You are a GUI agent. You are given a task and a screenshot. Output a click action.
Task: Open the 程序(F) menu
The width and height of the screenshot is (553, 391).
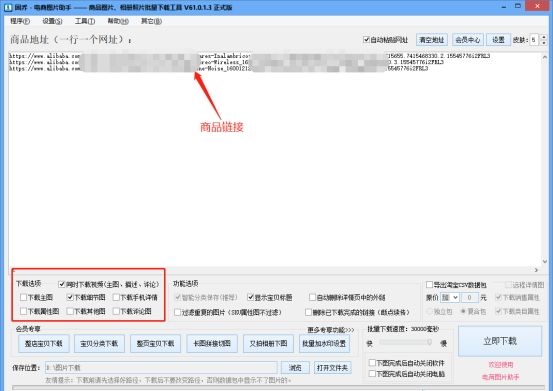click(x=20, y=21)
